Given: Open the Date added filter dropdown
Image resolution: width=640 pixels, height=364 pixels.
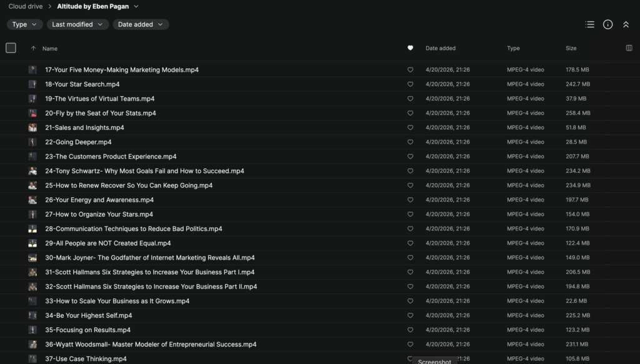Looking at the screenshot, I should click(141, 24).
